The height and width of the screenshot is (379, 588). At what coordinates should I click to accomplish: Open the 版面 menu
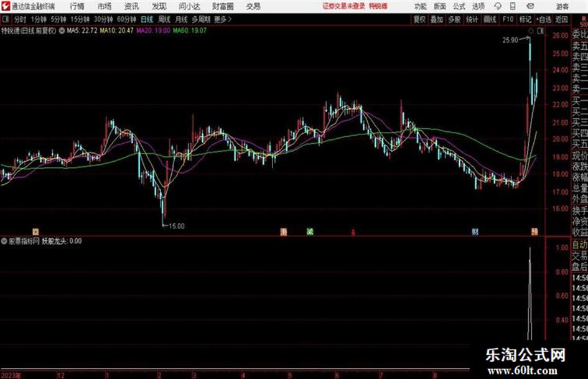click(x=439, y=6)
